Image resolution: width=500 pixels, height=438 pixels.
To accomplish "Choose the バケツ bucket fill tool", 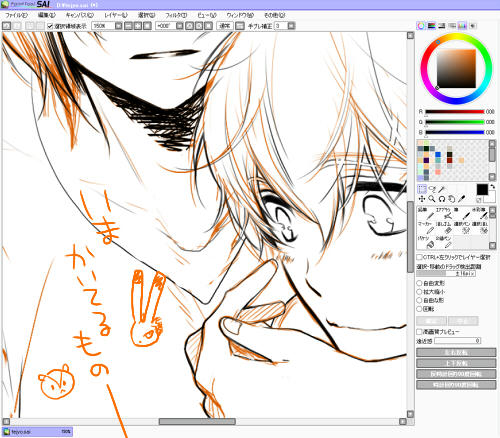I will pyautogui.click(x=426, y=242).
